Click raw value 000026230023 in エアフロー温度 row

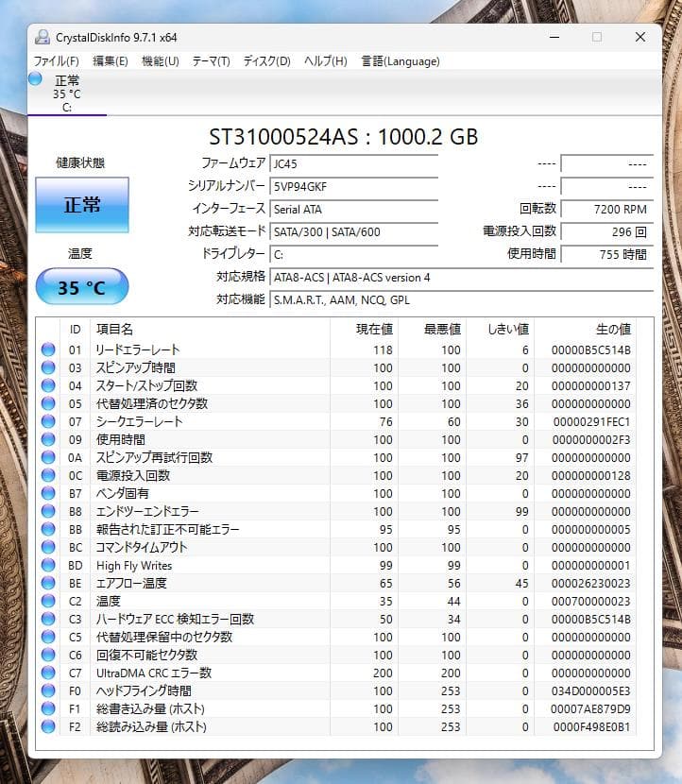591,584
